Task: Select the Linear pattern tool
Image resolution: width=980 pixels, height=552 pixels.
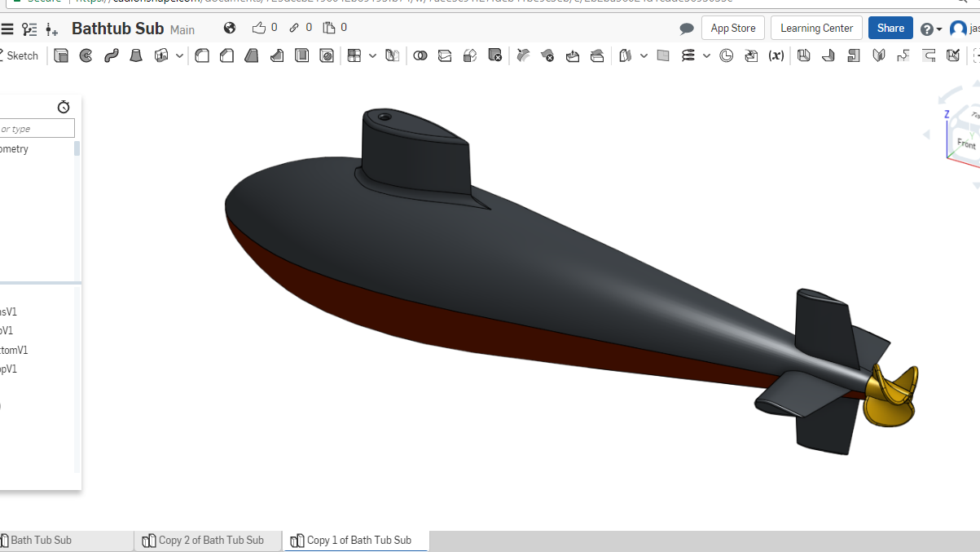Action: click(354, 56)
